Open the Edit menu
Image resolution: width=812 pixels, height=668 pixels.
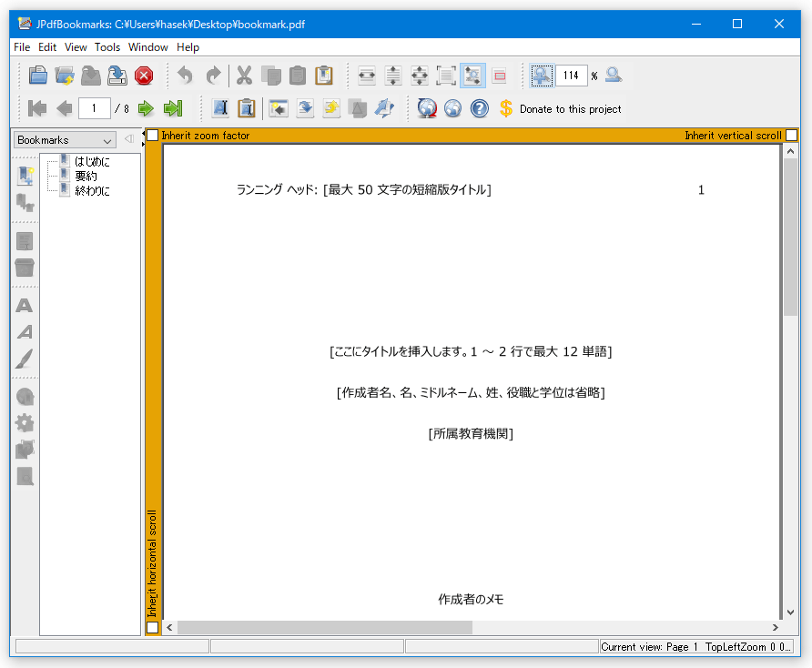coord(47,47)
